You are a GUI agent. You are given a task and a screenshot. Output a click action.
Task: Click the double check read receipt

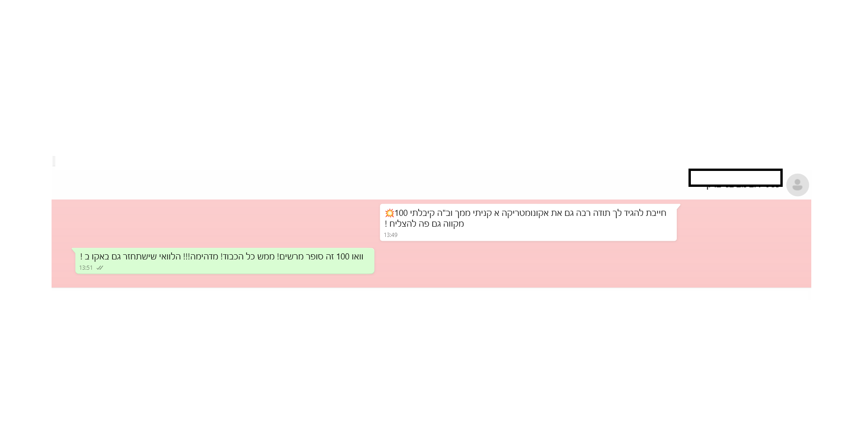[x=100, y=268]
